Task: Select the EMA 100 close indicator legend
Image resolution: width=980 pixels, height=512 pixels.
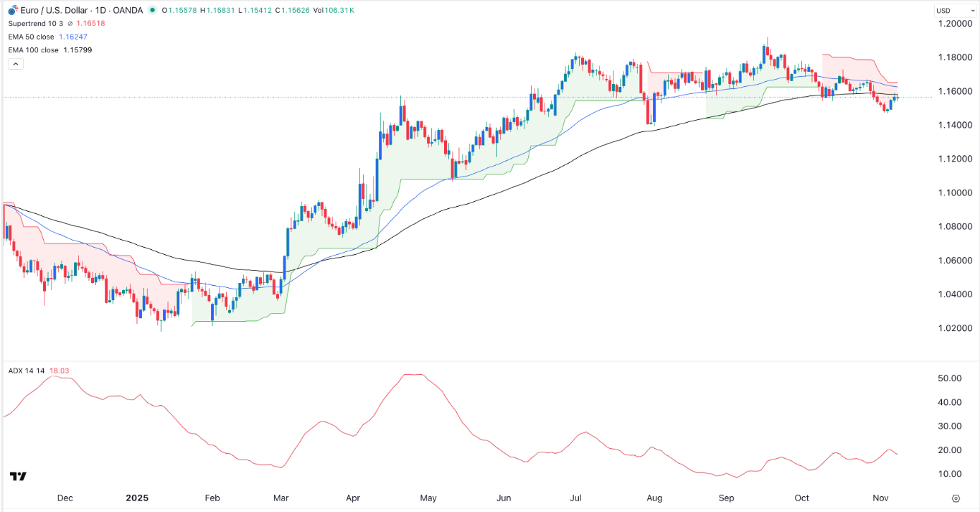Action: pos(34,50)
